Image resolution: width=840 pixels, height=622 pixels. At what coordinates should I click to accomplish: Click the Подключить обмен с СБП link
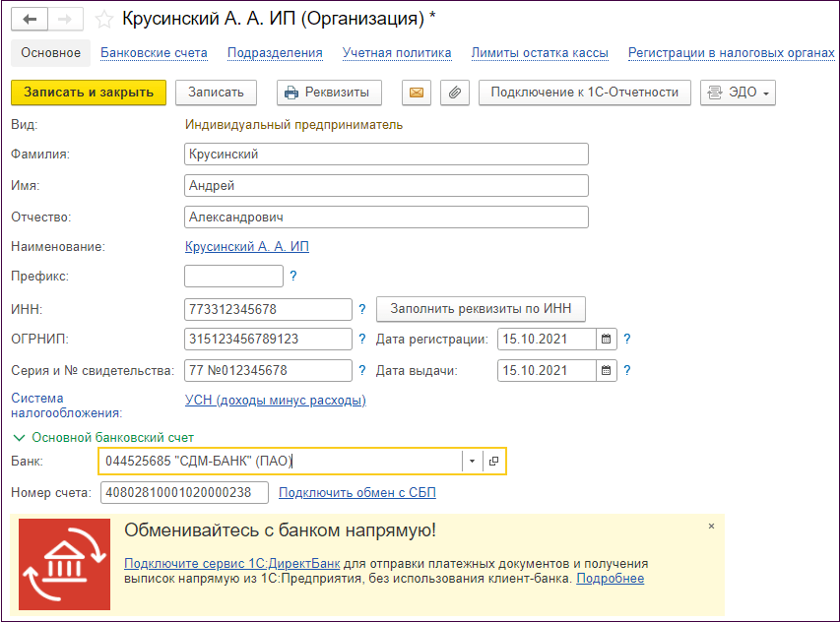pyautogui.click(x=356, y=493)
